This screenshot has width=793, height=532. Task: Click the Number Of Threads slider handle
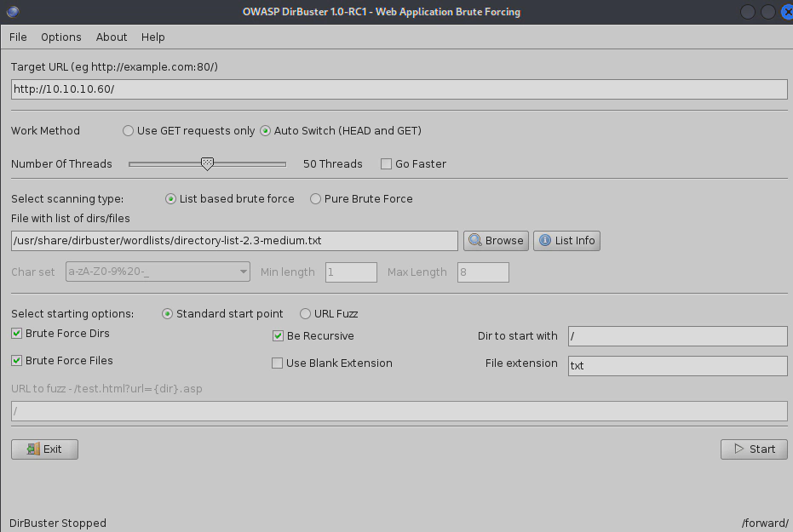207,163
